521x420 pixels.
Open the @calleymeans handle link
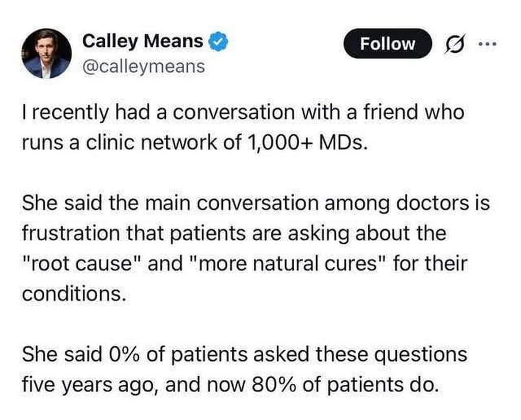pyautogui.click(x=143, y=66)
